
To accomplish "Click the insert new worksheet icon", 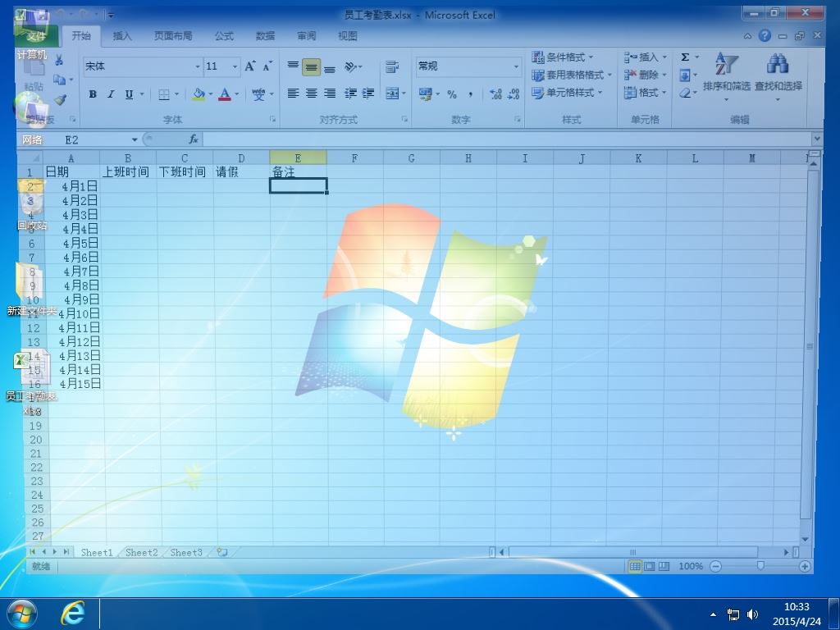I will point(221,552).
